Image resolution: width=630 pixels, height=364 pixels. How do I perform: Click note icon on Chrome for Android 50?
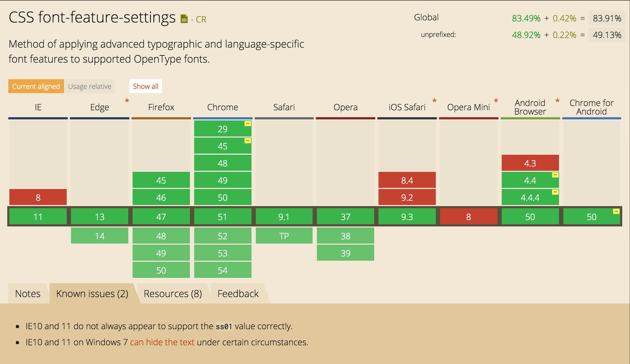pyautogui.click(x=616, y=211)
